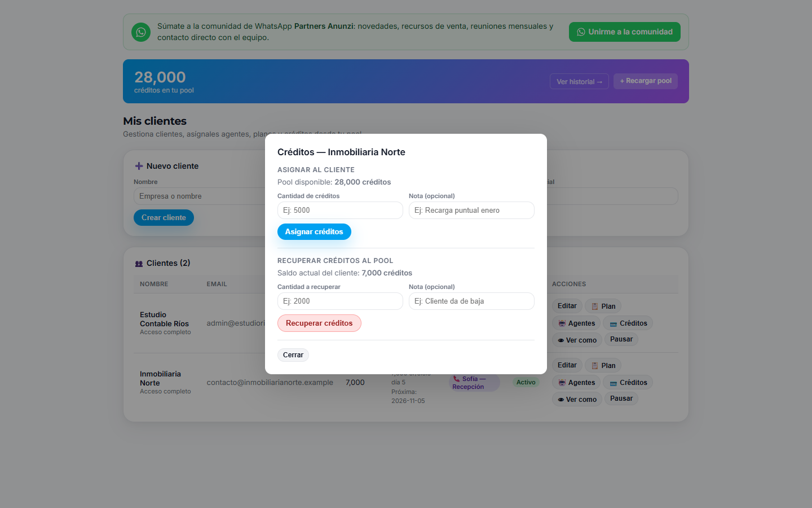Click contacto@inmobiliarianorte.example email
The width and height of the screenshot is (812, 508).
pos(270,383)
